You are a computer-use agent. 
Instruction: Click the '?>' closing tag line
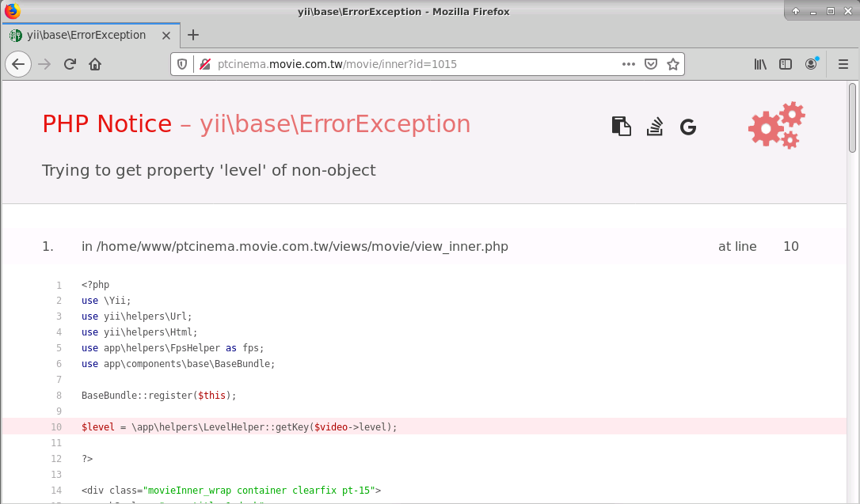pyautogui.click(x=87, y=459)
